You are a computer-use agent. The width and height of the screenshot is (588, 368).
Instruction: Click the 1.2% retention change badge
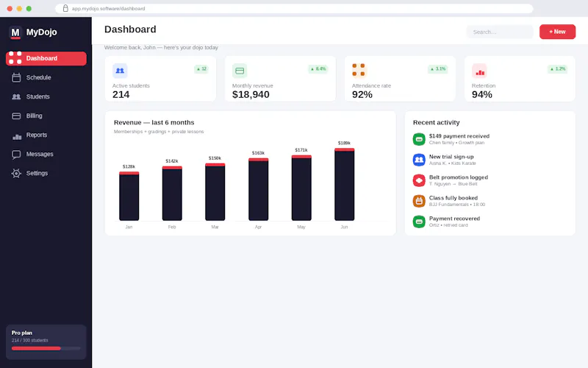(x=558, y=69)
